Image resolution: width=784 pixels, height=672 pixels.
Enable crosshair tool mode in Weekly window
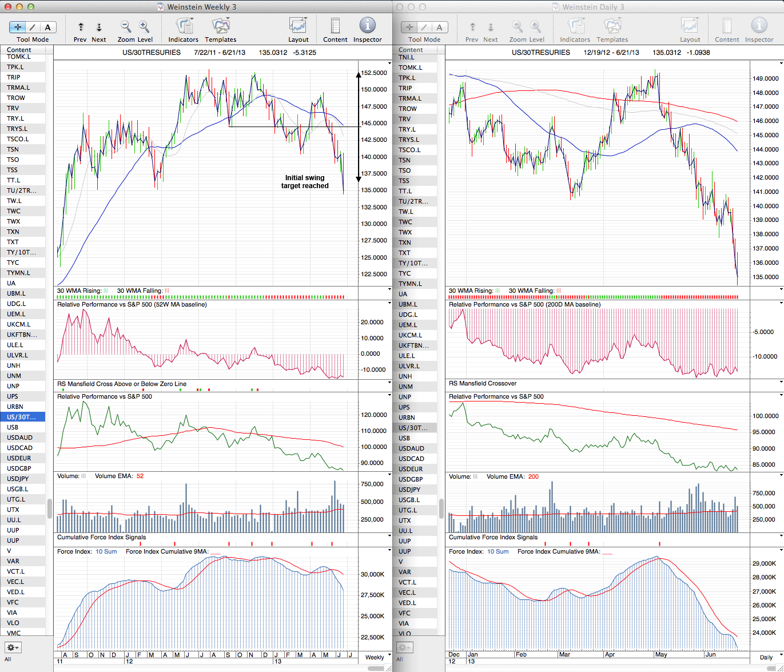pos(18,27)
